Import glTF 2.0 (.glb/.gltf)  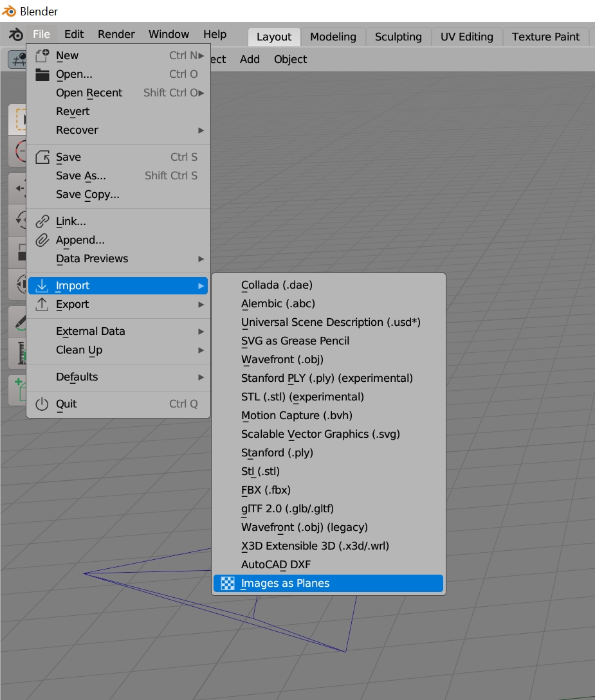(328, 509)
